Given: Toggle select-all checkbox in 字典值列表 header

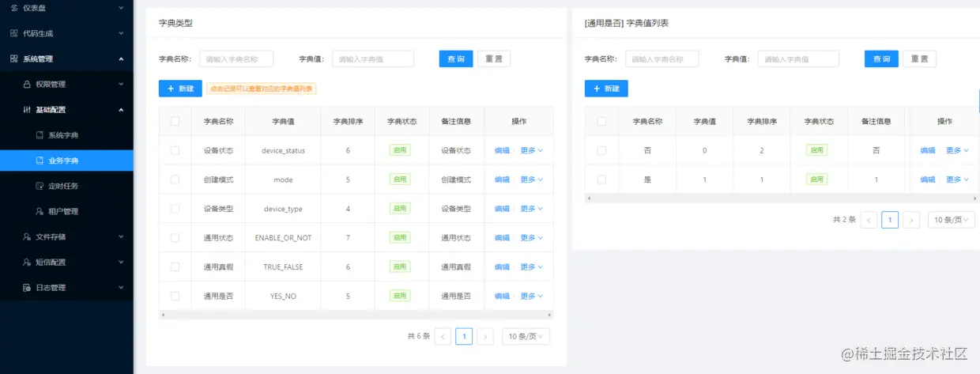Looking at the screenshot, I should (x=601, y=121).
